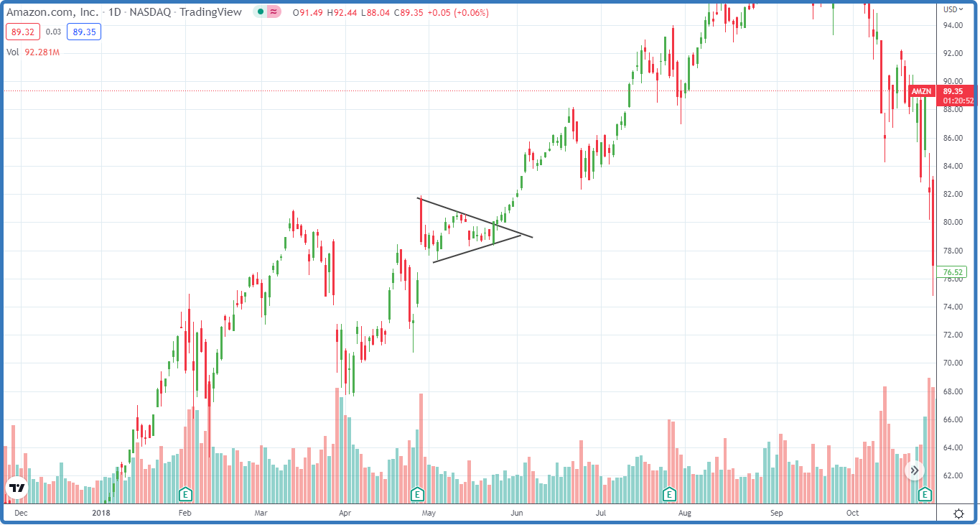
Task: Click the TradingView logo icon
Action: coord(17,488)
